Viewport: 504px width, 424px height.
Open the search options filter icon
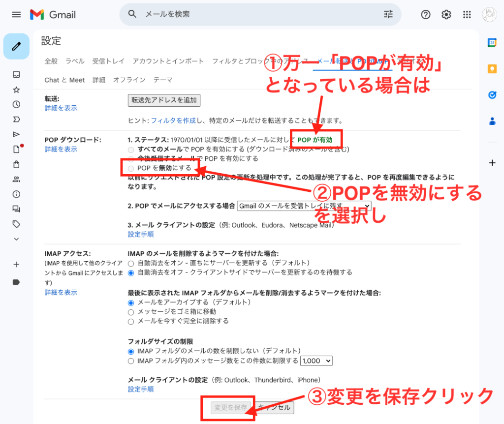pyautogui.click(x=388, y=14)
